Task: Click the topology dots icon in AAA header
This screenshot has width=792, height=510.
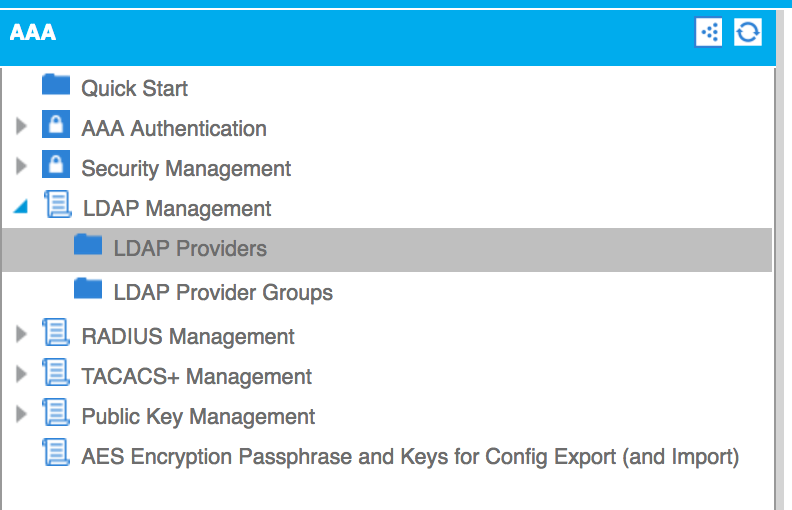Action: [709, 32]
